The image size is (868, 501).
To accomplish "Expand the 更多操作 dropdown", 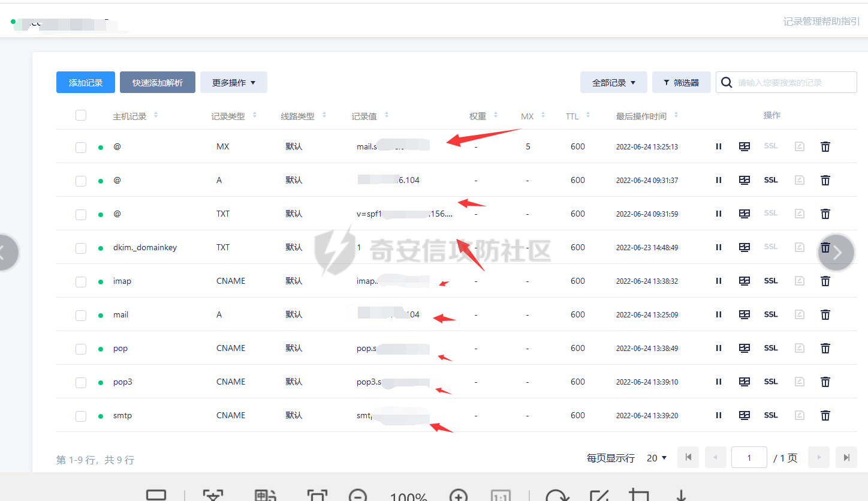I will click(x=233, y=83).
